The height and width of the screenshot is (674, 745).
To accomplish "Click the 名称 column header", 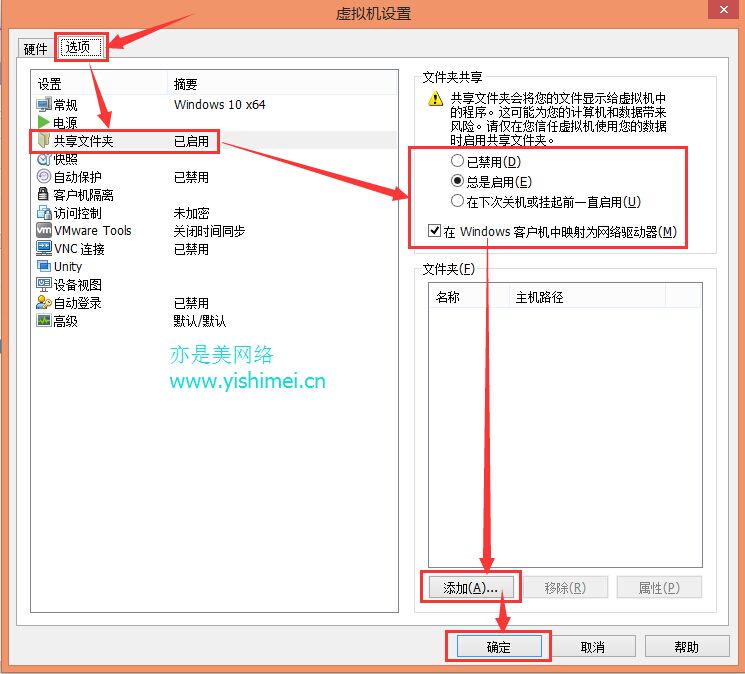I will pos(469,297).
